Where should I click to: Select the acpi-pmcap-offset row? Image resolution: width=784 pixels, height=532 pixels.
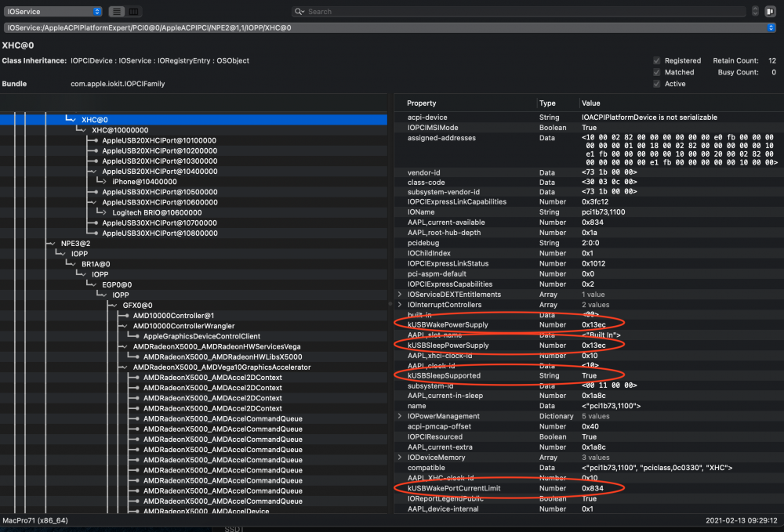click(x=589, y=426)
